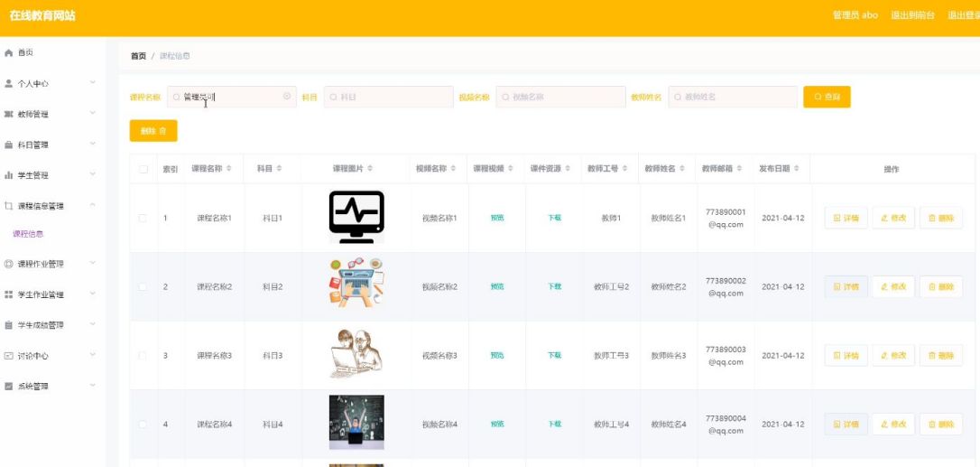Screen dimensions: 980x467
Task: Click the 科目管理 sidebar icon
Action: (x=9, y=145)
